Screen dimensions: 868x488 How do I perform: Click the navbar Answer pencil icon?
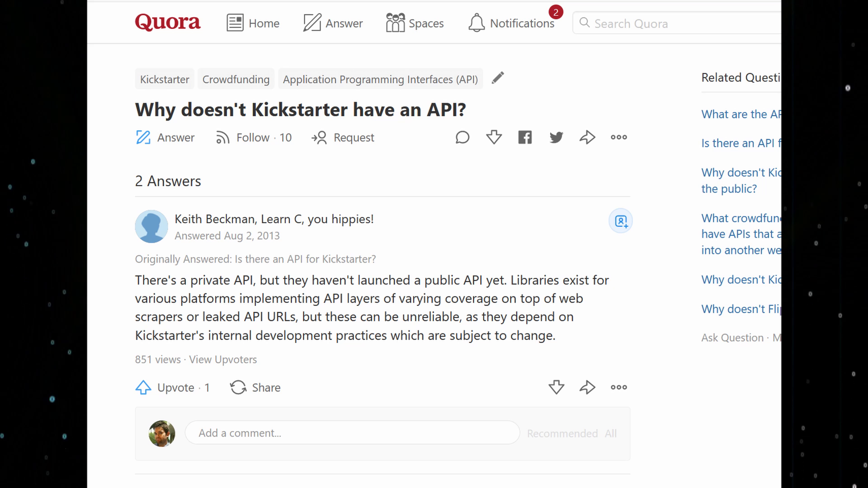312,23
